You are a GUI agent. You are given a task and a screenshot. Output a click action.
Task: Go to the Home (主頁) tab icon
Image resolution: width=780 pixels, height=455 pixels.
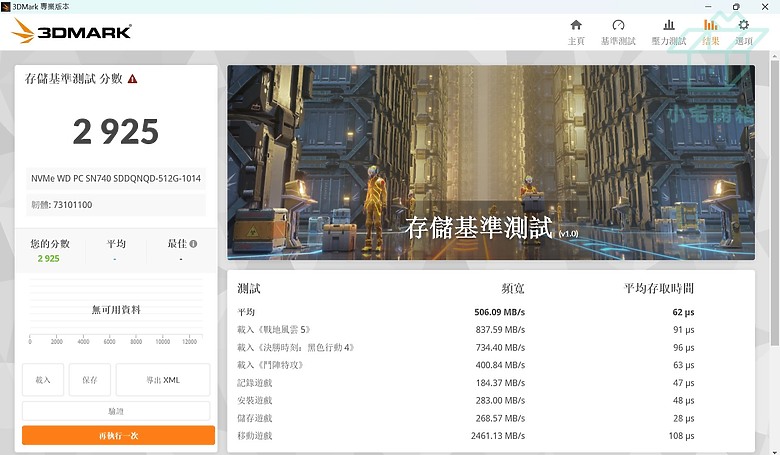(x=576, y=25)
